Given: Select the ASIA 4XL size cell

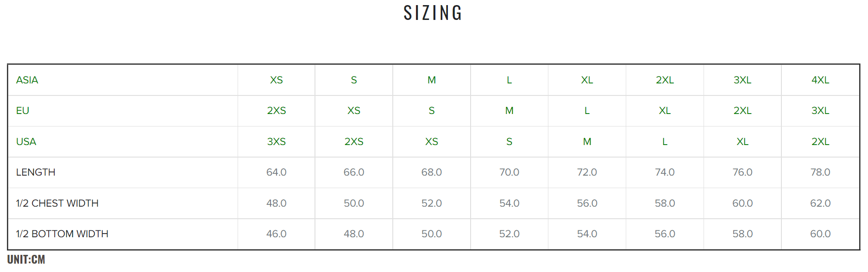Looking at the screenshot, I should pyautogui.click(x=820, y=80).
